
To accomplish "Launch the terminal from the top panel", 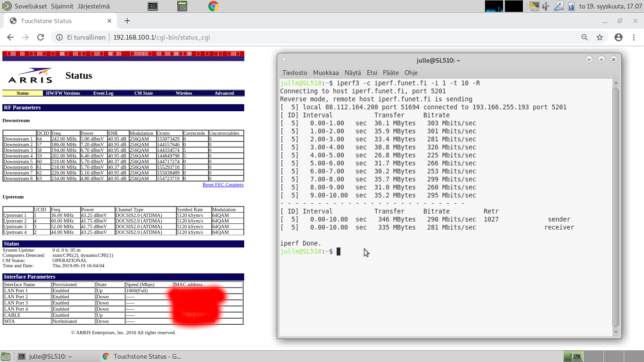I will pyautogui.click(x=152, y=6).
